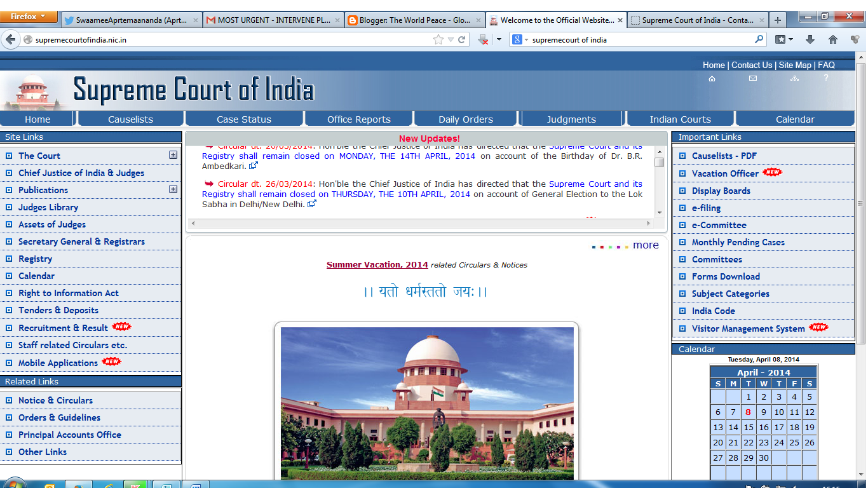Click the page's main vertical scrollbar thumb
The image size is (868, 488).
[861, 203]
